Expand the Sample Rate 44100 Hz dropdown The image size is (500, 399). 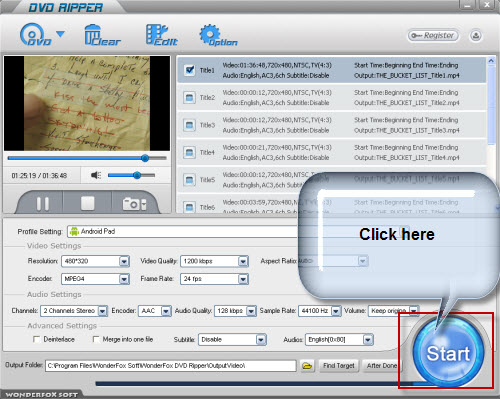click(x=336, y=311)
